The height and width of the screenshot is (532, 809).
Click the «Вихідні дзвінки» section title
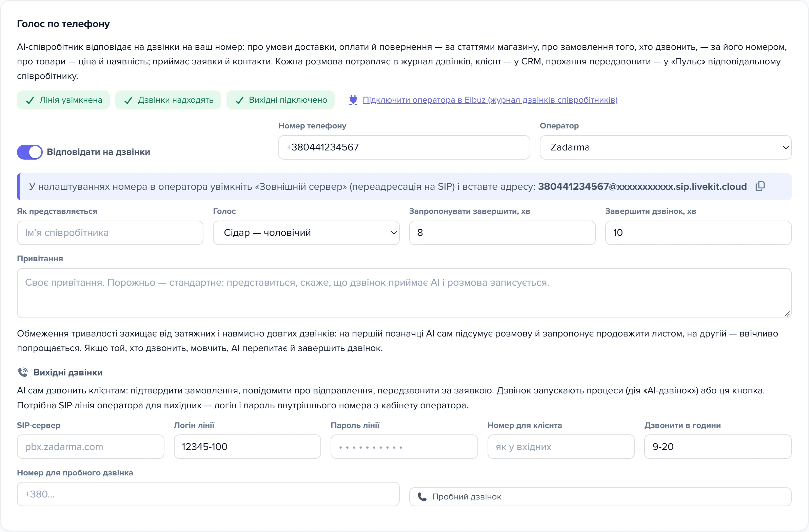click(68, 372)
